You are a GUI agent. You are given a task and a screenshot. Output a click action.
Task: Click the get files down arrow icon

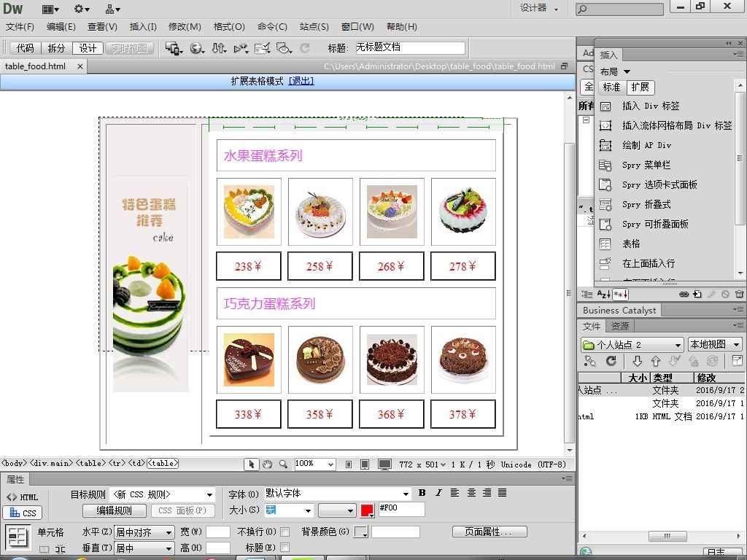coord(638,361)
